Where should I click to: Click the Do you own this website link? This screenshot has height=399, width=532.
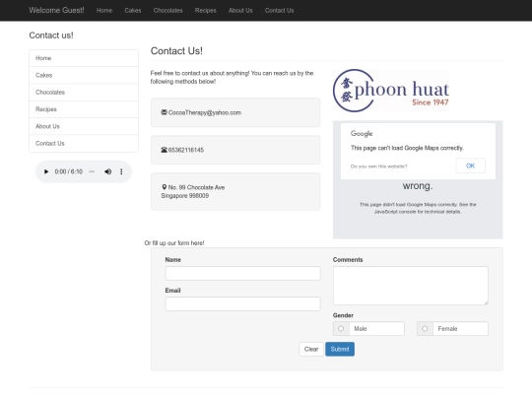click(x=378, y=166)
